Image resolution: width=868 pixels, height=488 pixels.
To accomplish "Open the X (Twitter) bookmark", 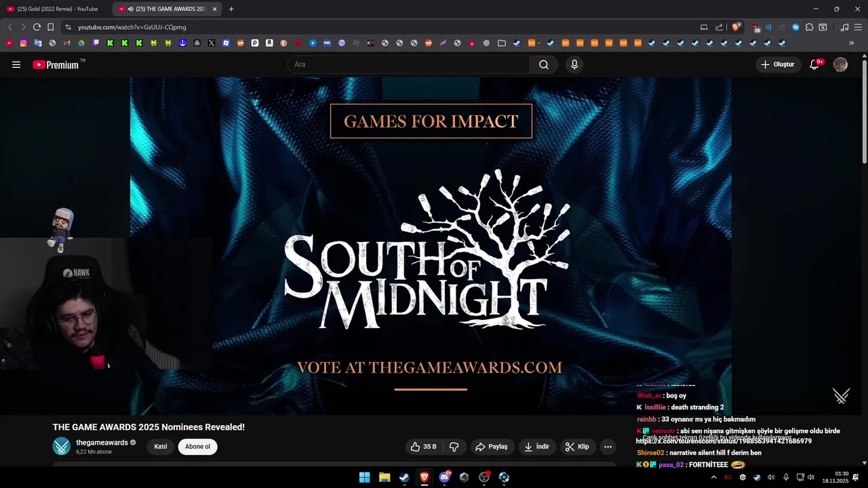I will click(212, 43).
